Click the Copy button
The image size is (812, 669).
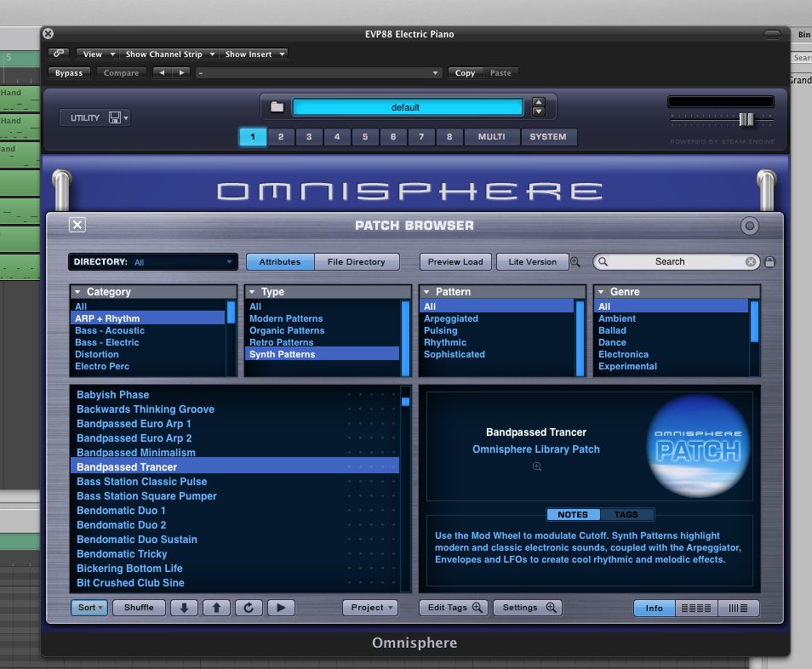[465, 73]
